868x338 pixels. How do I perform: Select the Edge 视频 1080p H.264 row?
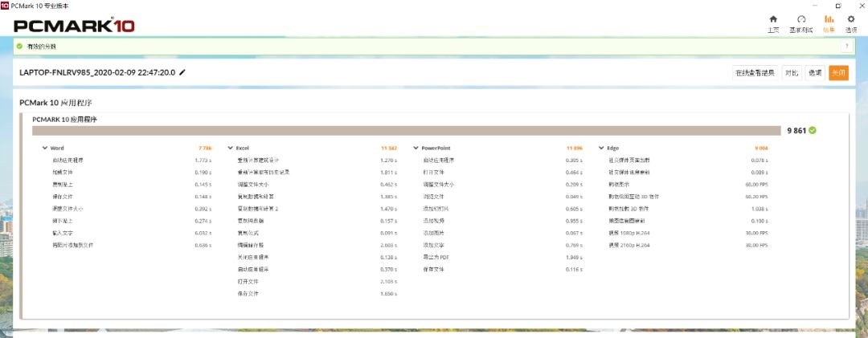(x=688, y=234)
